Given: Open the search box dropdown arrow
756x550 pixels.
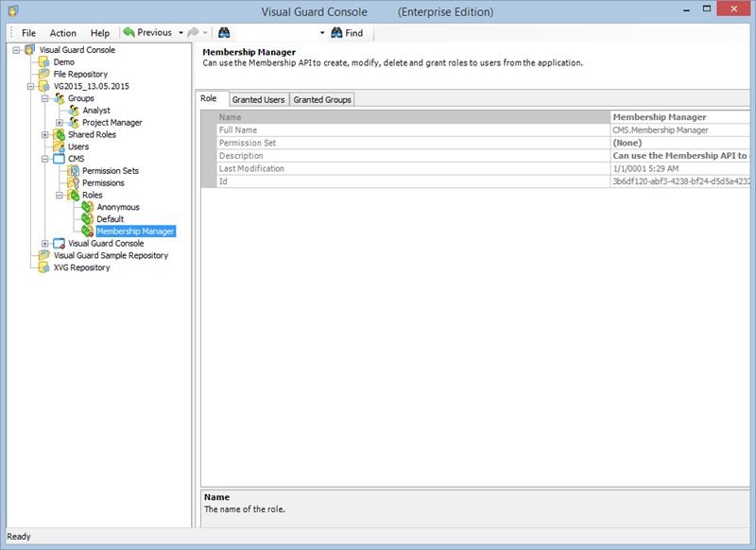Looking at the screenshot, I should [322, 33].
